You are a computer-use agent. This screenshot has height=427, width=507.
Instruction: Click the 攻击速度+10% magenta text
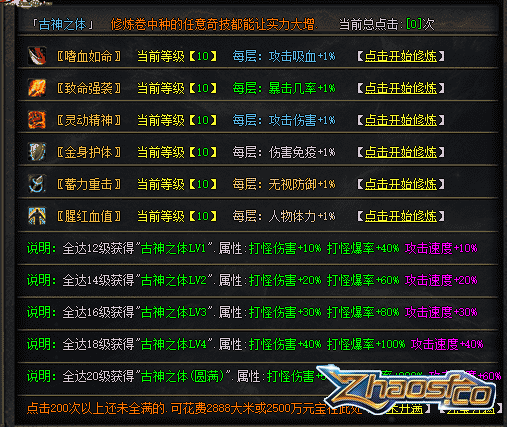(x=441, y=248)
